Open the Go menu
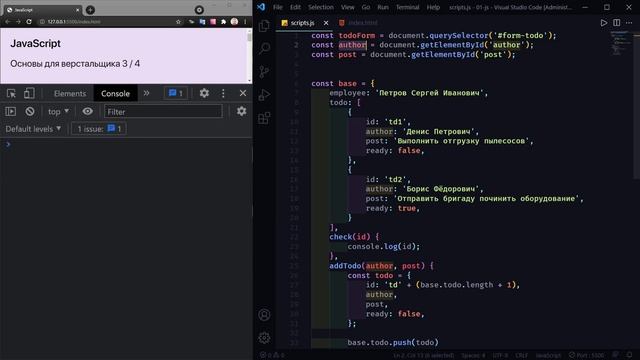The image size is (640, 360). 366,7
